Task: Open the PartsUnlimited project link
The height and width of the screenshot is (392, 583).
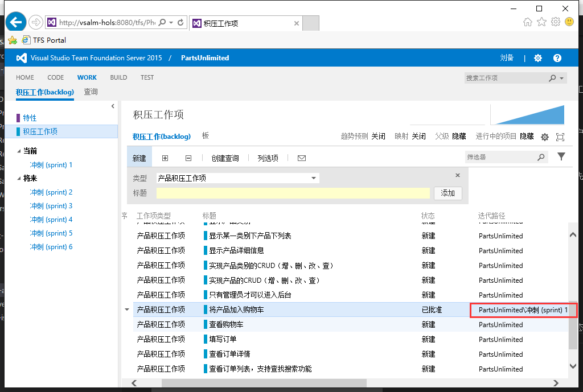Action: (x=205, y=58)
